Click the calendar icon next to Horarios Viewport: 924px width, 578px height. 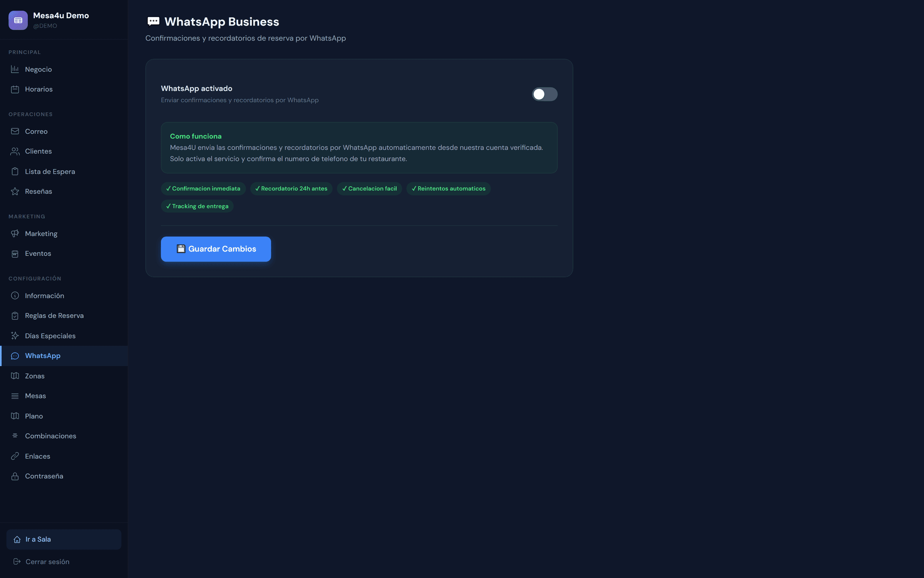point(15,89)
